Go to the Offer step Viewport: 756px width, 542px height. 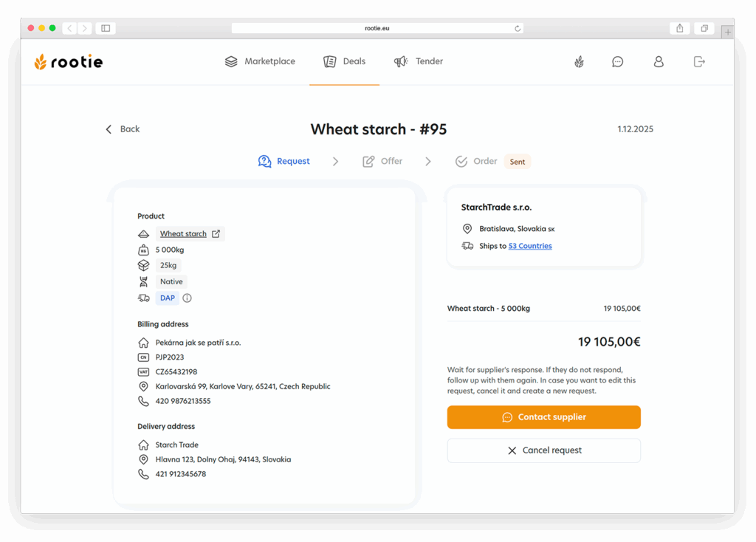(x=382, y=162)
